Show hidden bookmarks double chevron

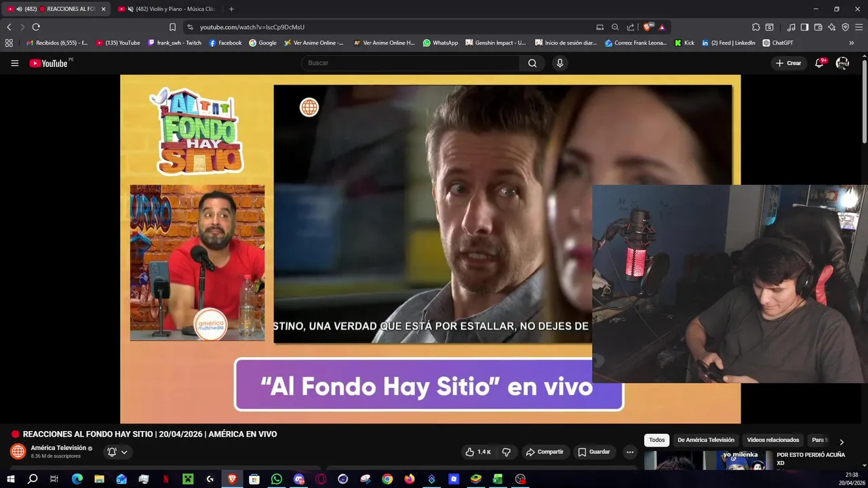click(851, 43)
